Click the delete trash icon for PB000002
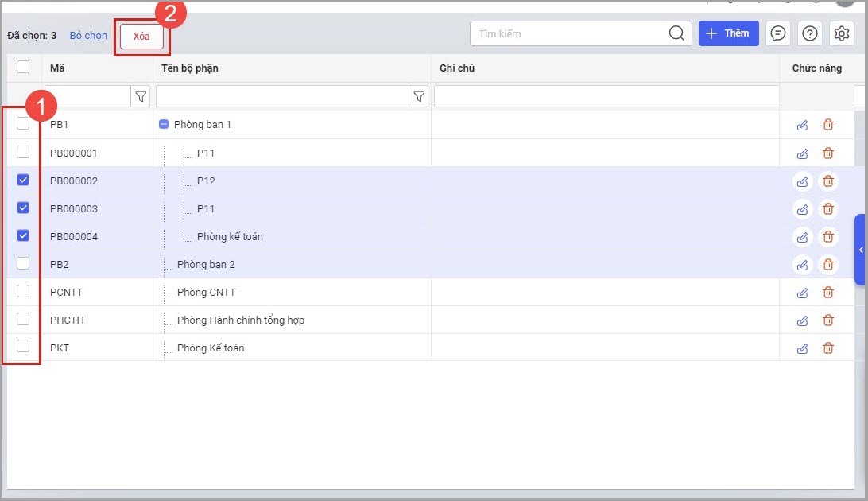The image size is (868, 501). 828,181
